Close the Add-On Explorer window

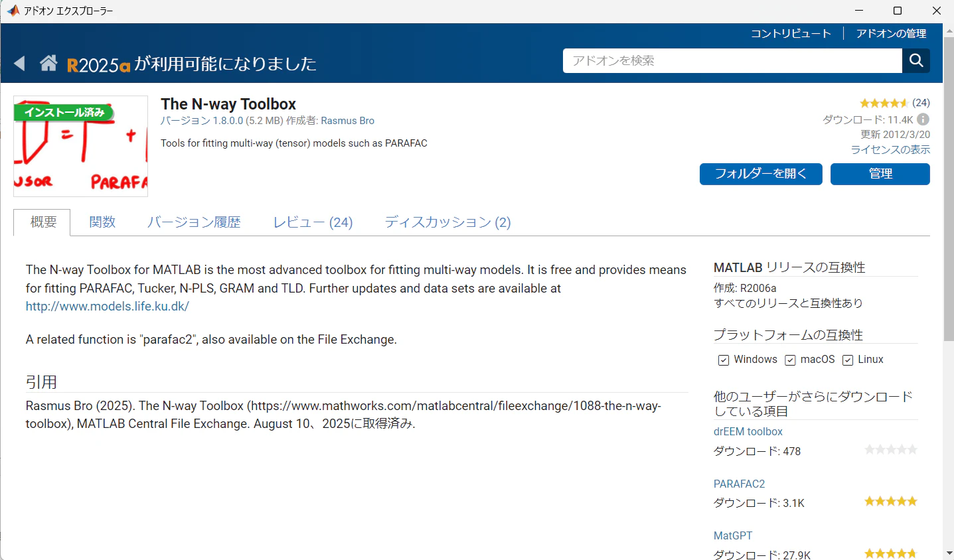[937, 11]
